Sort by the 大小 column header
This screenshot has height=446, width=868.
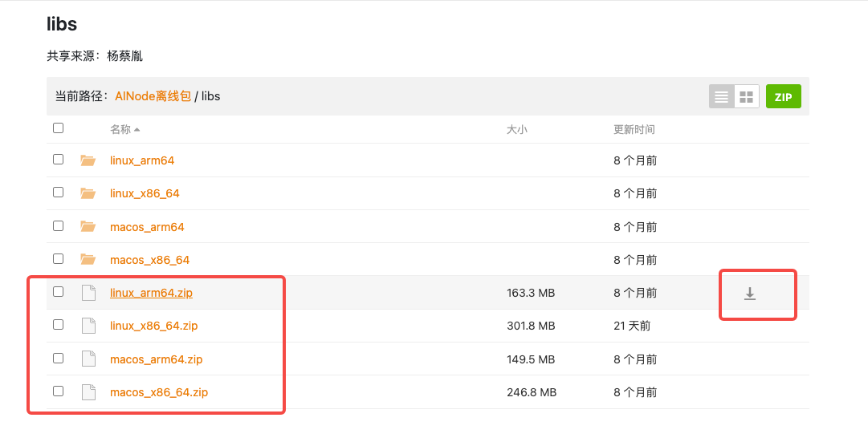516,129
